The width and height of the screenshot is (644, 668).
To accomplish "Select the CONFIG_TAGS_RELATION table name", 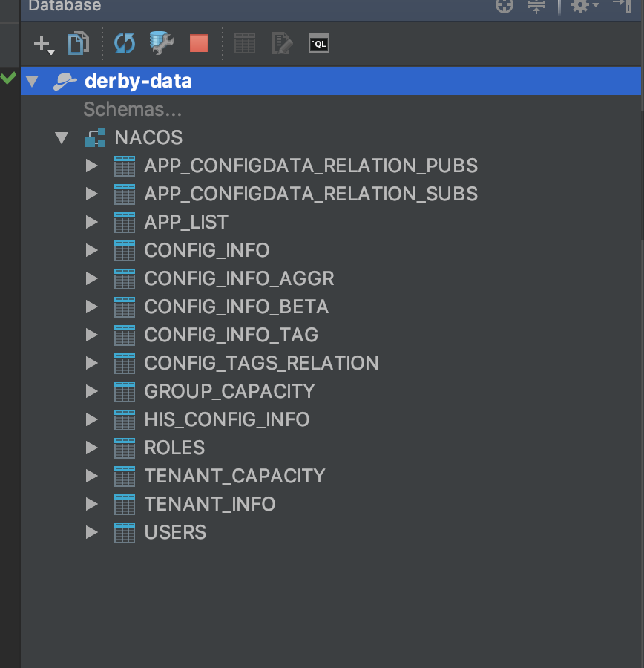I will tap(261, 363).
